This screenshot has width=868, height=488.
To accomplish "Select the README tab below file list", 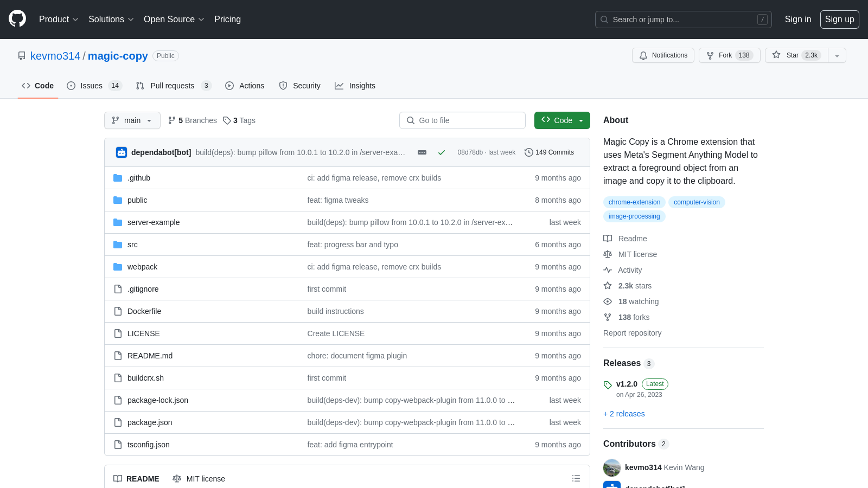I will coord(136,479).
